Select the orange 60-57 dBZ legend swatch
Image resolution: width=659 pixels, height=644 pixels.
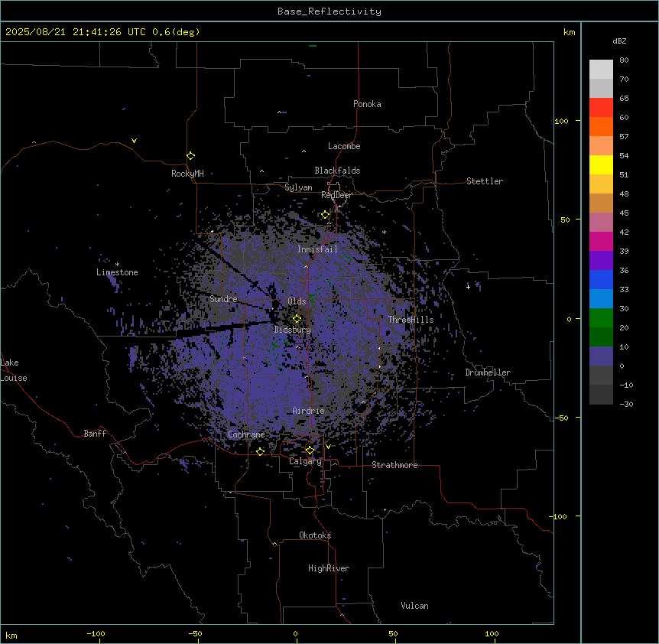click(x=601, y=126)
